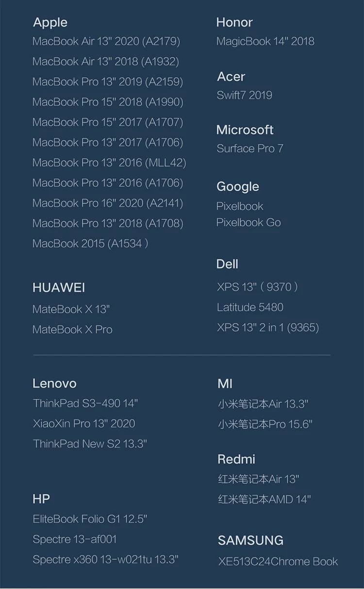This screenshot has height=589, width=364.
Task: Click XiaoXin Pro 13" 2020 entry
Action: coord(84,423)
